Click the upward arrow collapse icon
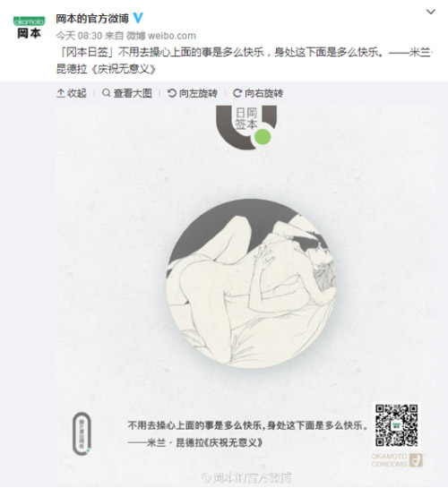 pyautogui.click(x=61, y=93)
